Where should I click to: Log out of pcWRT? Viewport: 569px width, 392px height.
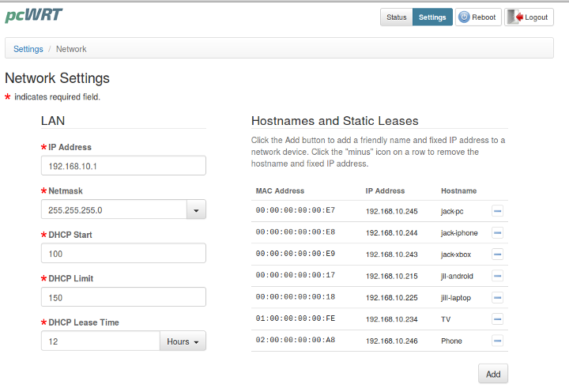click(x=529, y=17)
